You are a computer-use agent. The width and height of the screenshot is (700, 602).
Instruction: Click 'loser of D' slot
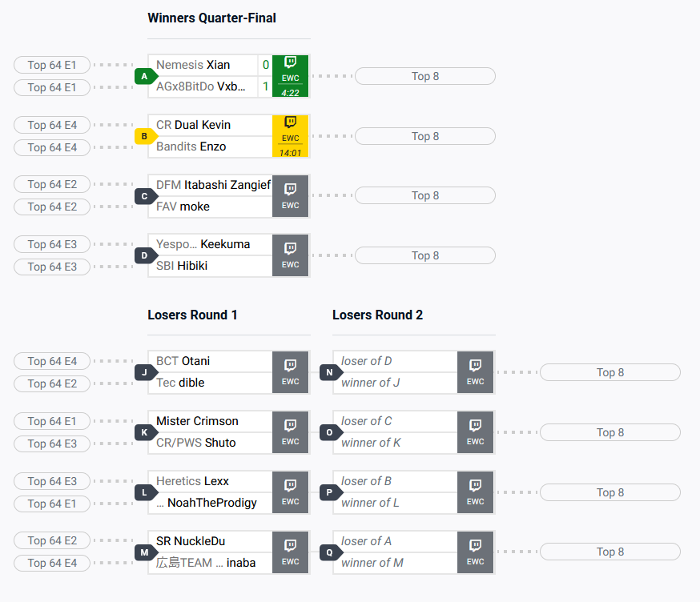367,361
